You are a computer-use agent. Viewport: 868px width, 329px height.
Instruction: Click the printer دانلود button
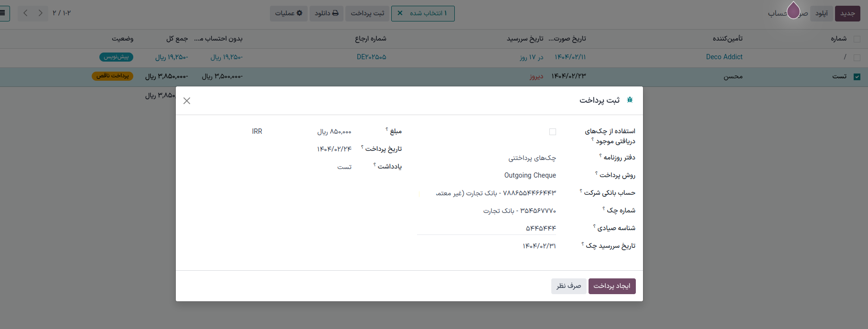click(x=326, y=13)
